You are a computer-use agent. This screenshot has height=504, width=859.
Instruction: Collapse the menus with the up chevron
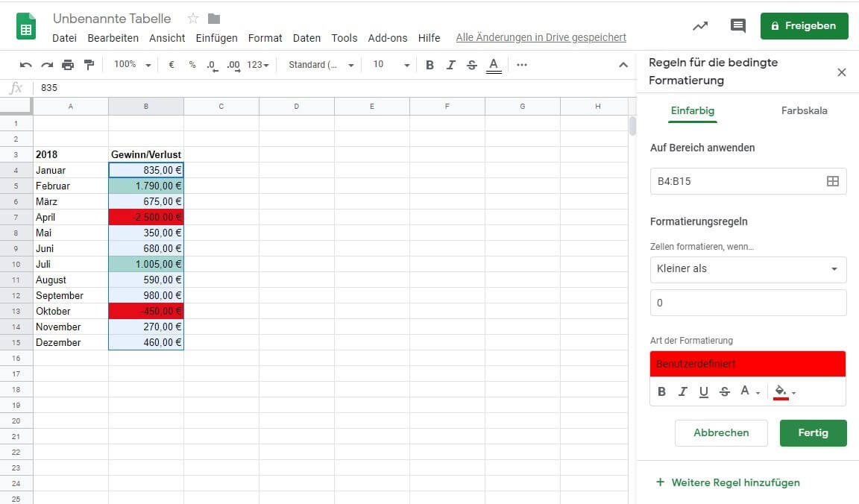[623, 65]
